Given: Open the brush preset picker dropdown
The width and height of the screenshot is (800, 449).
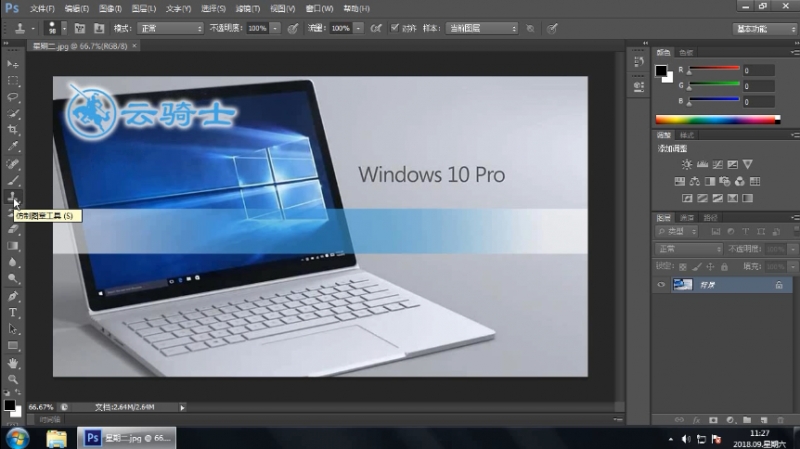Looking at the screenshot, I should click(x=64, y=29).
